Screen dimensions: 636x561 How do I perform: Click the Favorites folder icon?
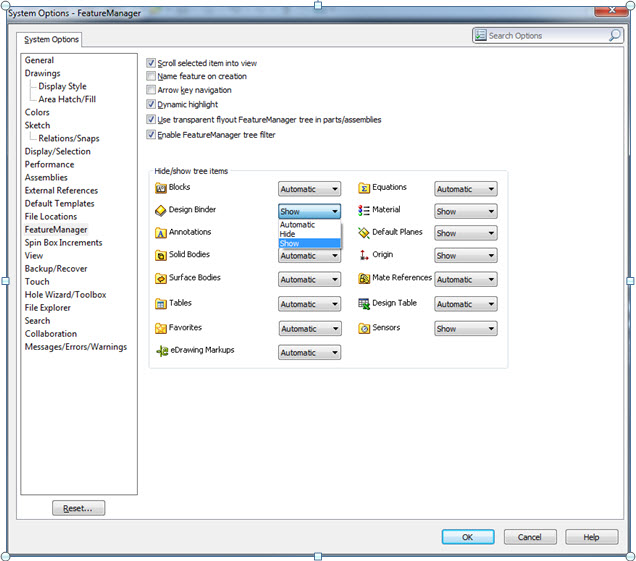[x=161, y=328]
